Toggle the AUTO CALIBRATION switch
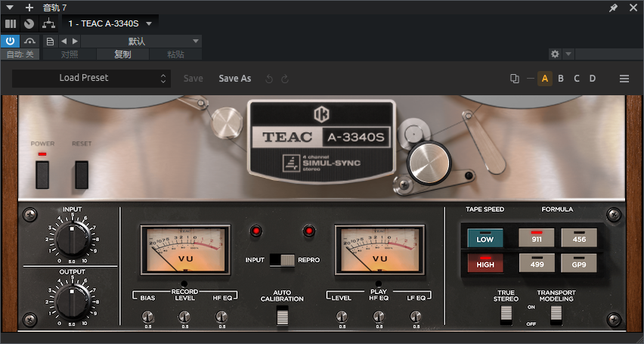 (x=282, y=315)
